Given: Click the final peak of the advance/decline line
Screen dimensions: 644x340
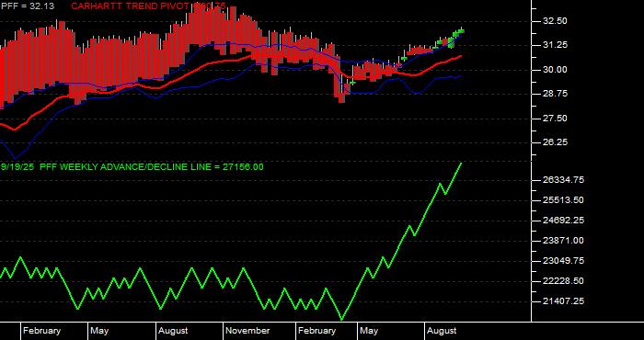Looking at the screenshot, I should point(461,164).
